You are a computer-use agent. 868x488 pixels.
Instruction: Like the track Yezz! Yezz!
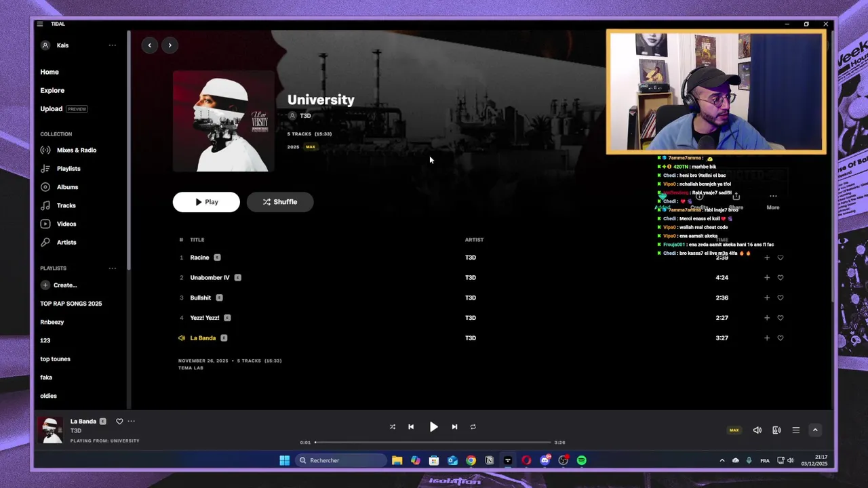[x=781, y=318]
